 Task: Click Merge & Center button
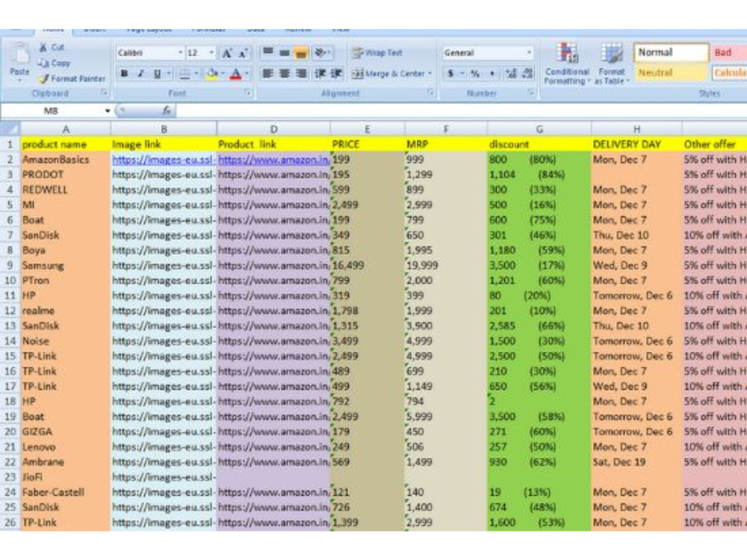(x=388, y=73)
